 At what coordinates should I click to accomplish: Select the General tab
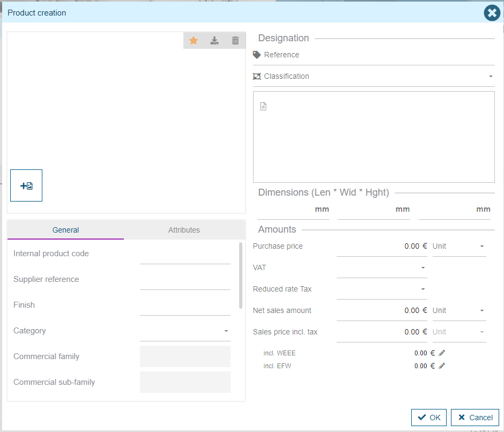tap(66, 230)
